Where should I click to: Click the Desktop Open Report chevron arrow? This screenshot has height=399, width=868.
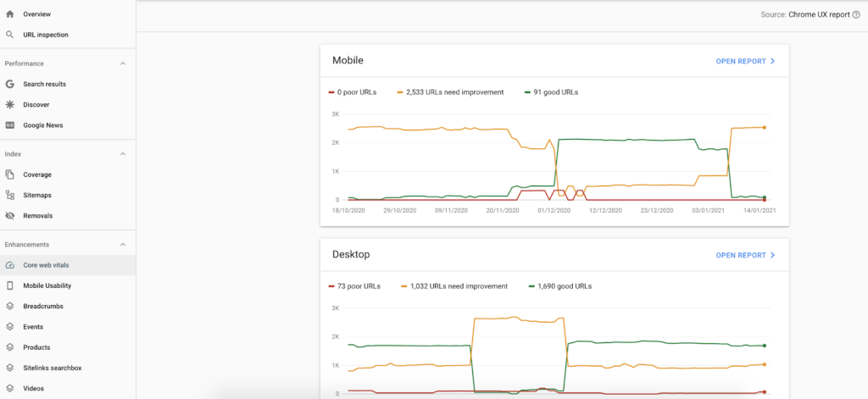(x=773, y=255)
